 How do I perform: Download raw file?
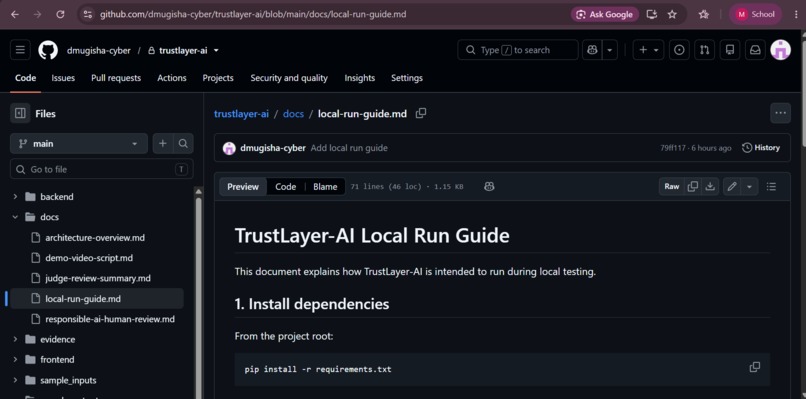click(710, 187)
